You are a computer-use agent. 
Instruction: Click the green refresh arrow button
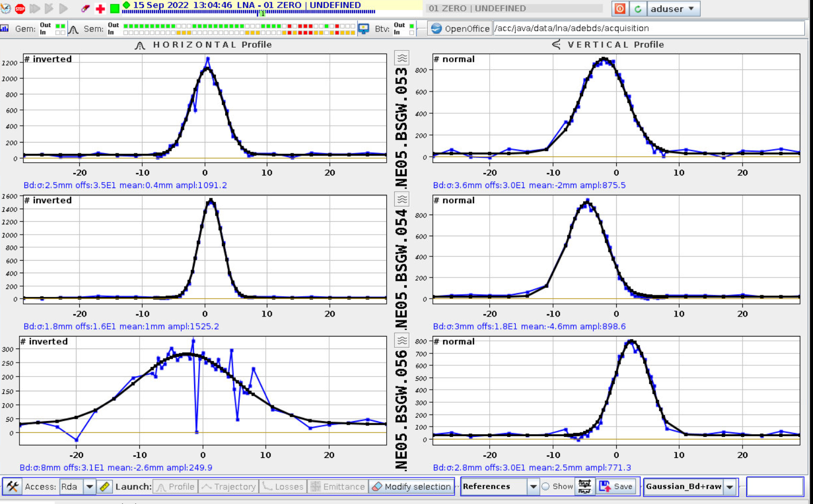638,9
